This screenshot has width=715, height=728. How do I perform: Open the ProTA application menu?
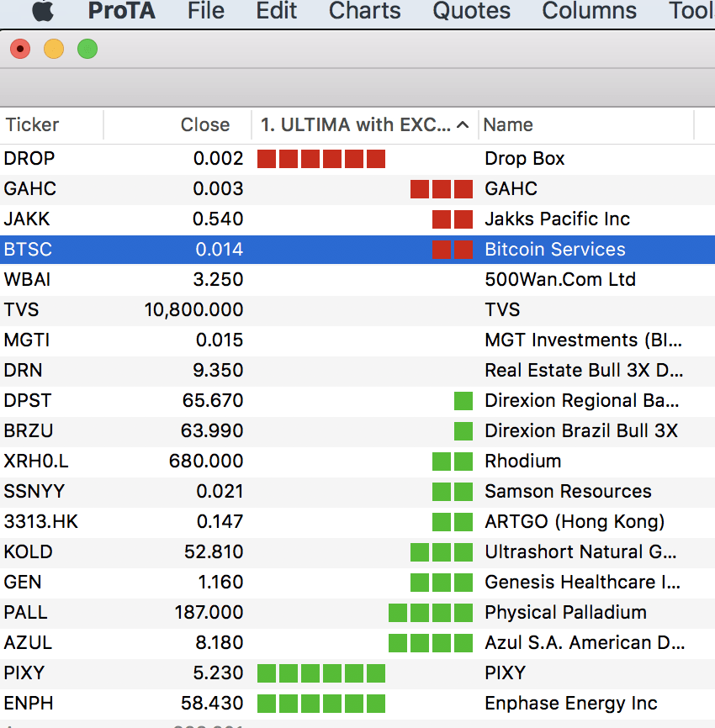click(122, 11)
